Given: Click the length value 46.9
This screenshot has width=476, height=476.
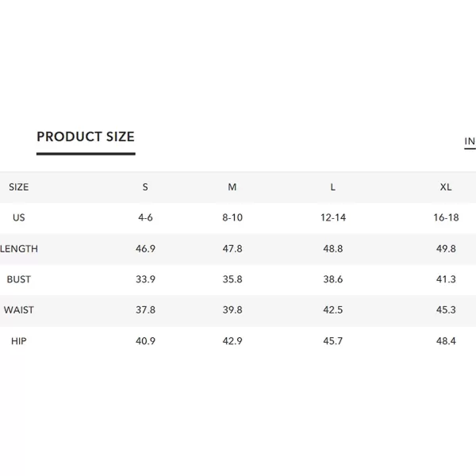Looking at the screenshot, I should [x=145, y=249].
